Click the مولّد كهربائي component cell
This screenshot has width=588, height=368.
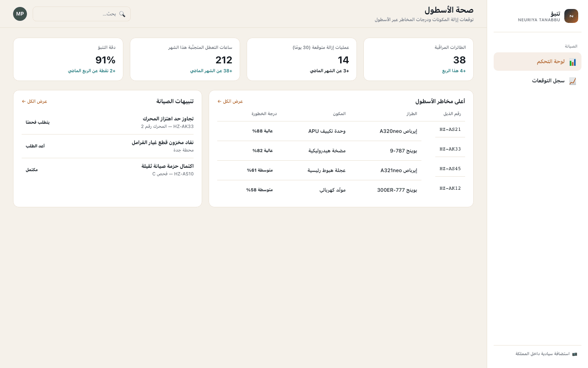click(x=332, y=190)
